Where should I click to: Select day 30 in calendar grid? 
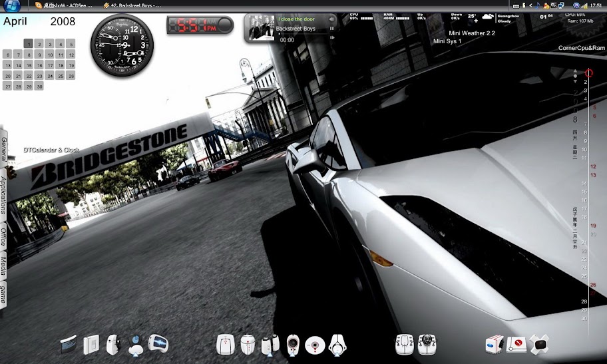(39, 87)
